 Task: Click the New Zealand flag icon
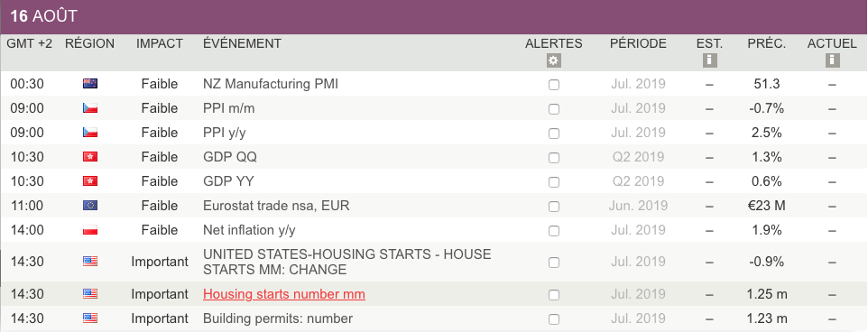pos(90,84)
